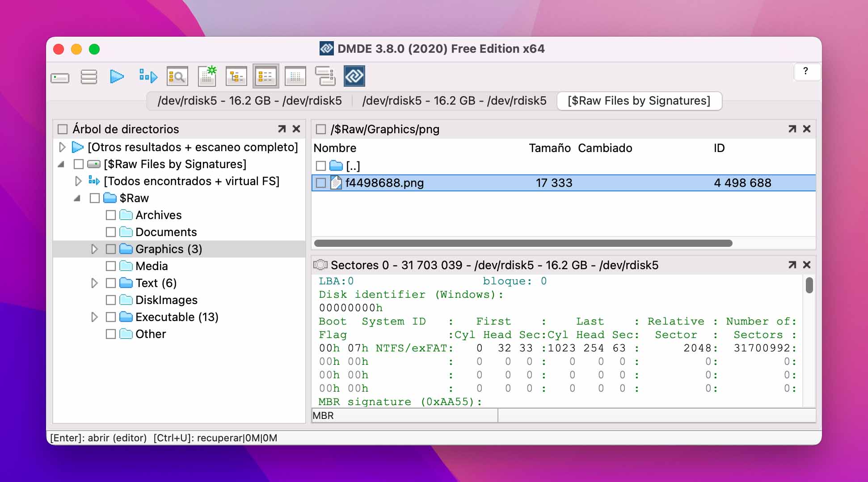Collapse the [$Raw Files by Signatures] node
Image resolution: width=868 pixels, height=482 pixels.
pyautogui.click(x=62, y=164)
